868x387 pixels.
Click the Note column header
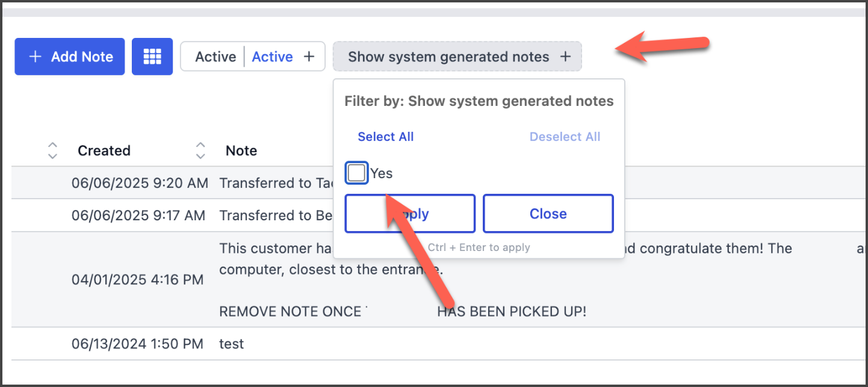[241, 150]
